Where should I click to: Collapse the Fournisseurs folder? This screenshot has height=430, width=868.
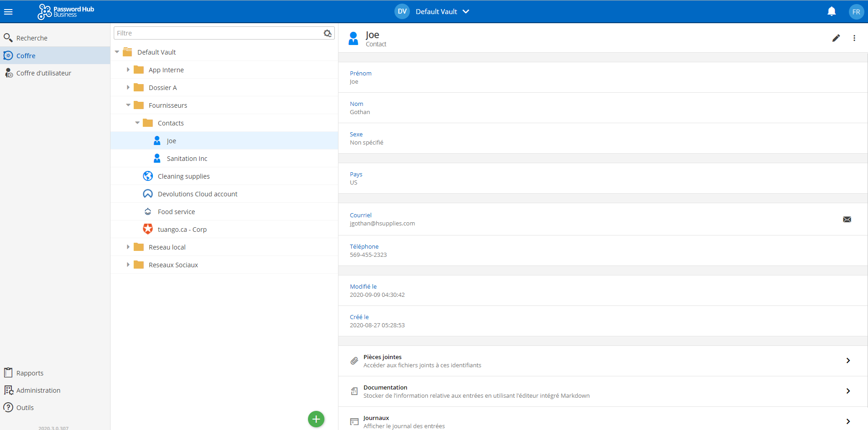point(128,105)
